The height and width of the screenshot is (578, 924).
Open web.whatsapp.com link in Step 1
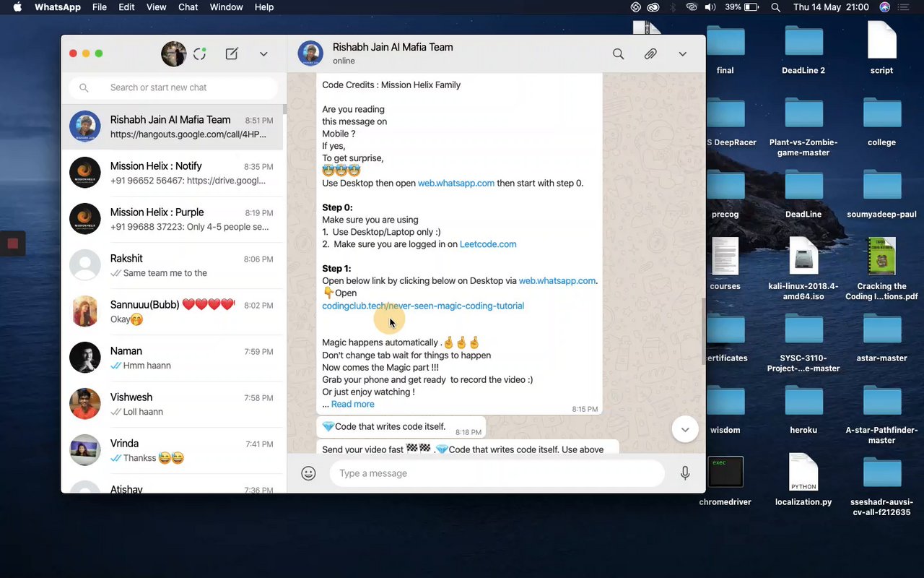[557, 281]
